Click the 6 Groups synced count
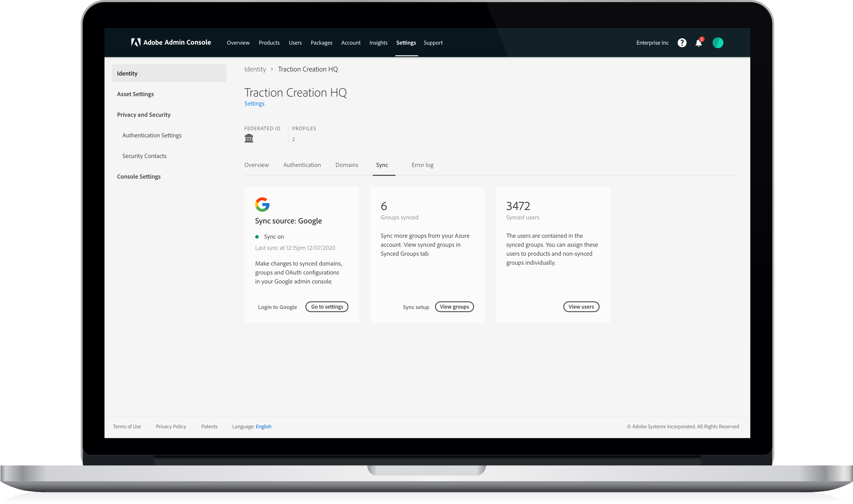 pos(384,206)
